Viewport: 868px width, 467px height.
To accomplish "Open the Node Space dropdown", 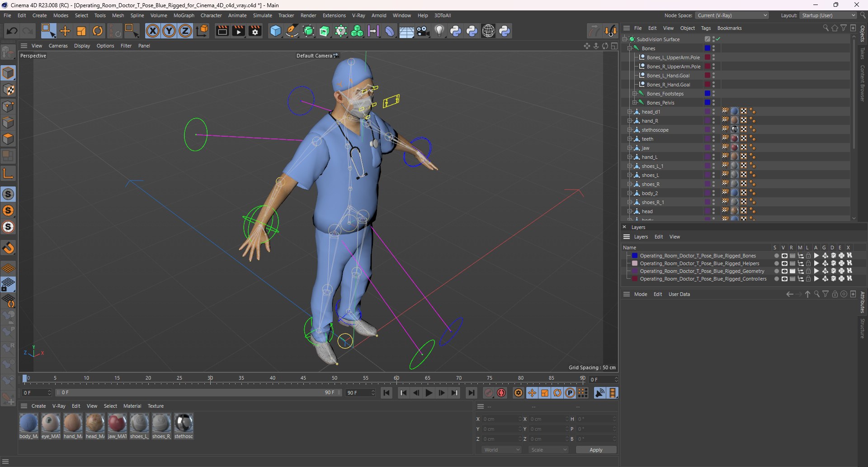I will point(732,15).
